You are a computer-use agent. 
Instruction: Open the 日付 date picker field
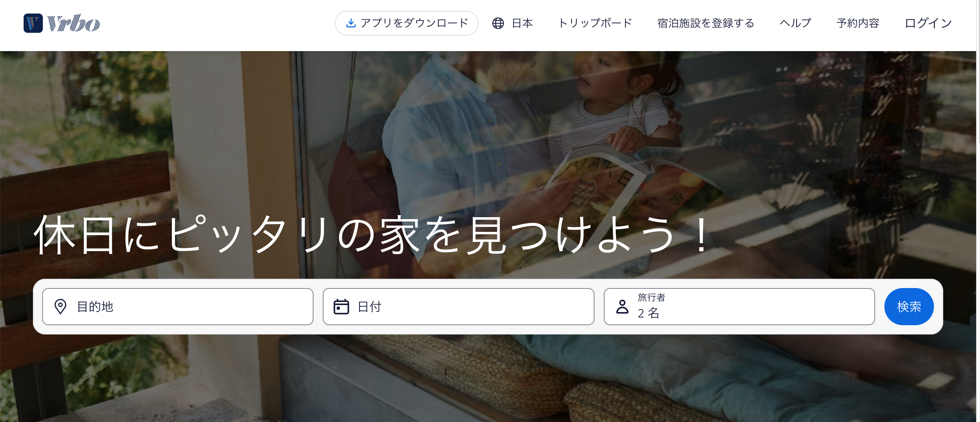458,307
